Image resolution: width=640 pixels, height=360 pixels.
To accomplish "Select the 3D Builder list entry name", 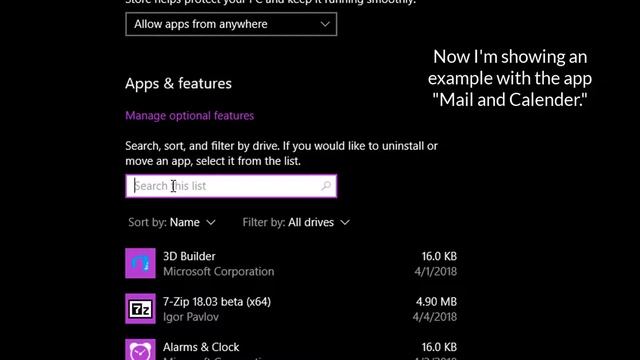I will click(189, 256).
